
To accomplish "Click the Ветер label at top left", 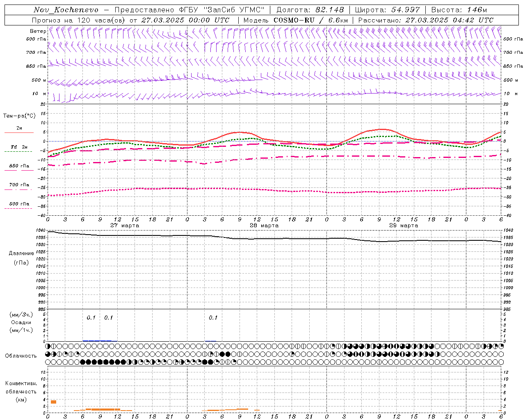I will point(38,31).
